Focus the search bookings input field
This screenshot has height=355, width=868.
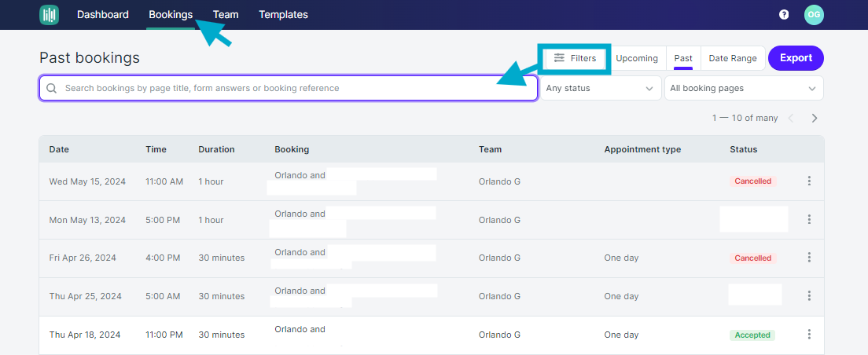pyautogui.click(x=289, y=88)
